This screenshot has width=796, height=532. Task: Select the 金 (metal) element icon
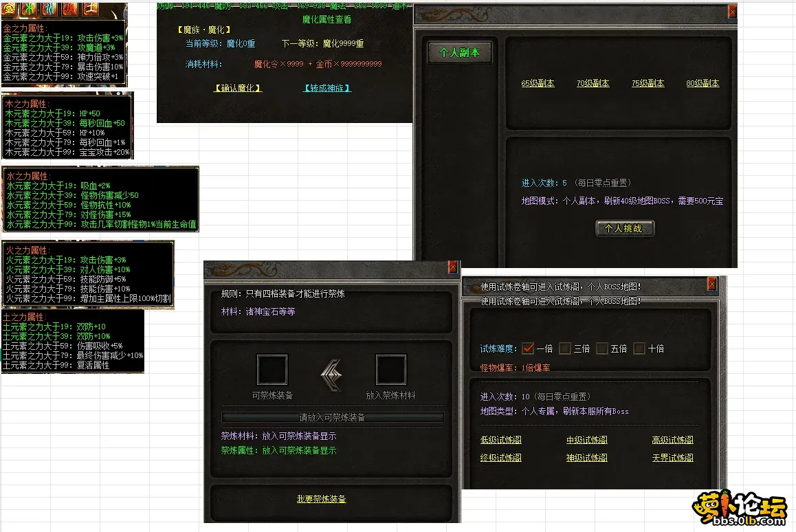[x=10, y=9]
